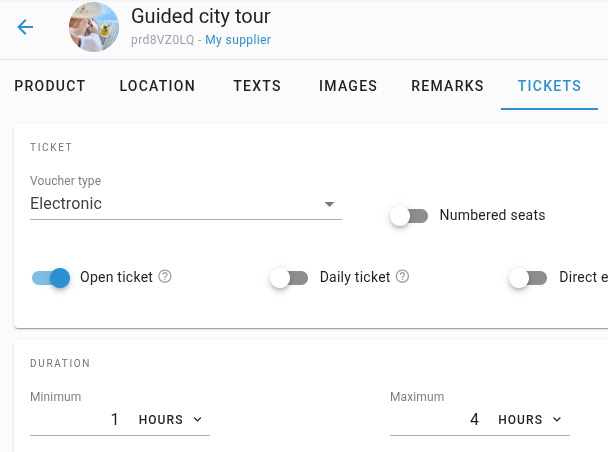
Task: Click the Minimum duration value field
Action: point(76,419)
